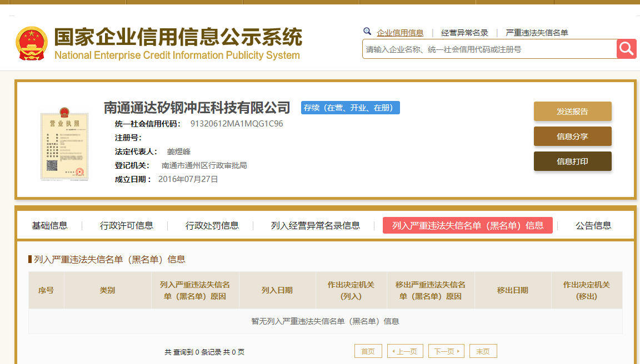The height and width of the screenshot is (364, 640).
Task: Switch to the 公告信息 tab
Action: [x=593, y=225]
